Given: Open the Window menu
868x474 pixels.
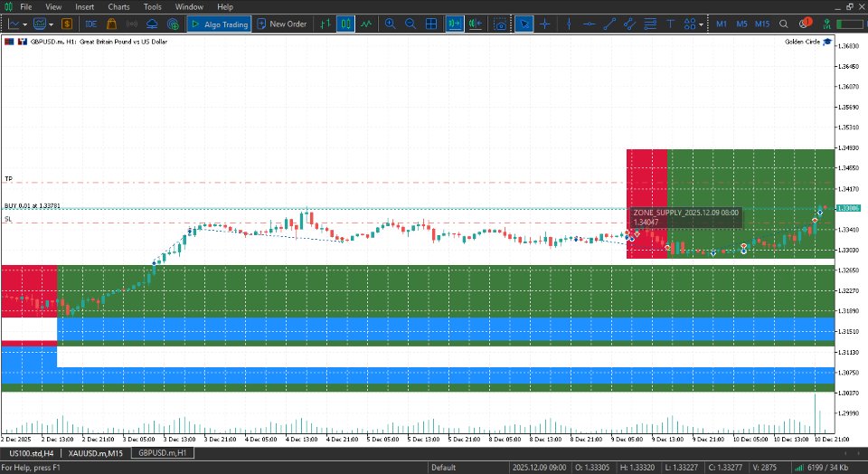Looking at the screenshot, I should pyautogui.click(x=189, y=6).
